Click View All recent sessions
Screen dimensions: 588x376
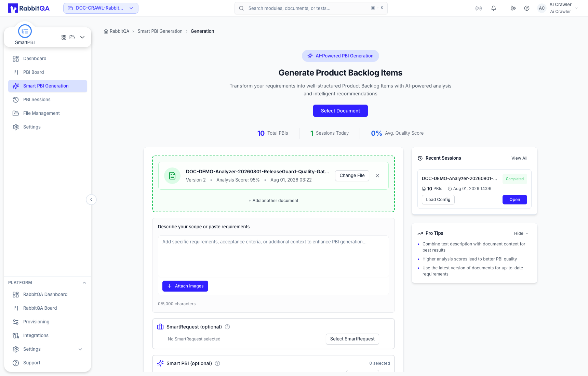click(x=519, y=158)
